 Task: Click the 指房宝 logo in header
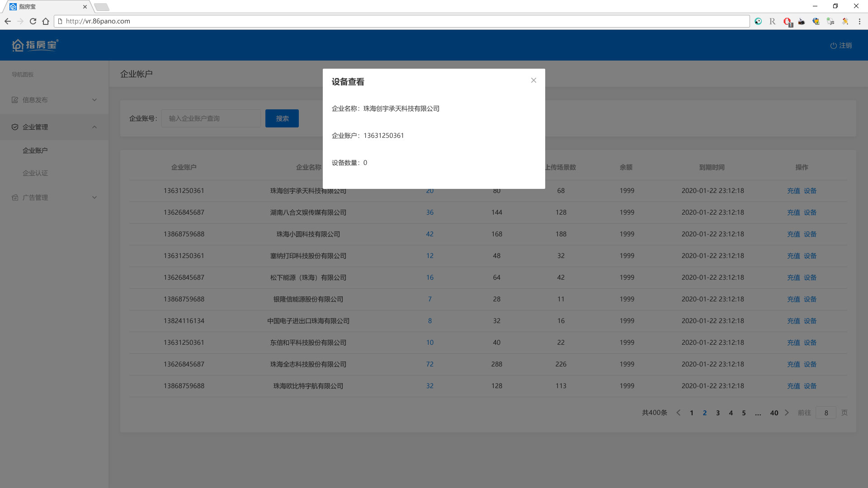pos(35,45)
